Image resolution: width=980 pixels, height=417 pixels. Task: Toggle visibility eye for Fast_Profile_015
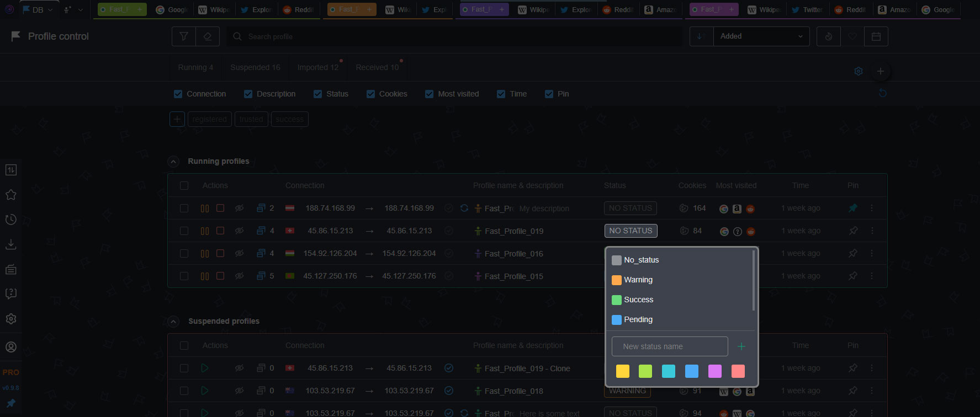(x=239, y=276)
